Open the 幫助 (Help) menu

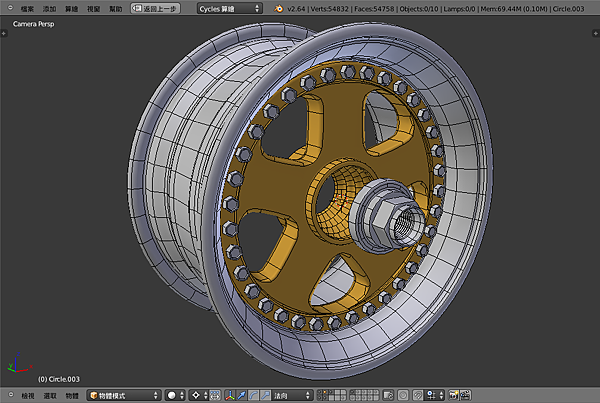[x=116, y=8]
